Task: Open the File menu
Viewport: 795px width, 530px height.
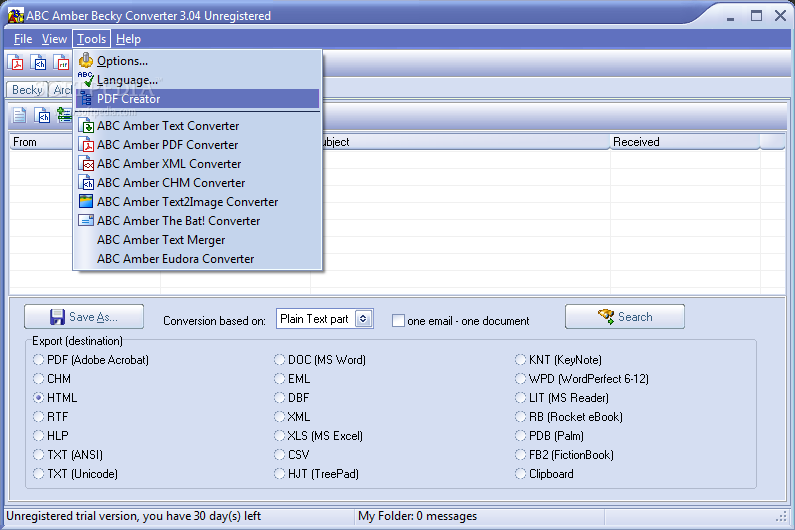Action: [x=23, y=39]
